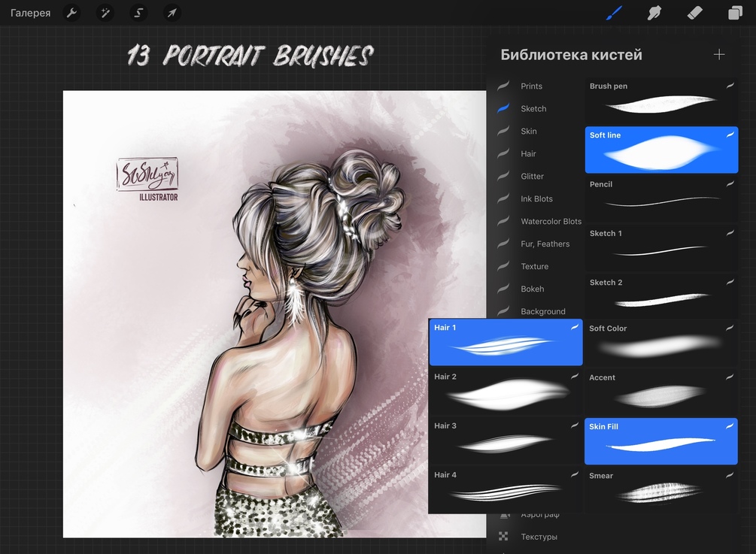The height and width of the screenshot is (554, 756).
Task: Select the Smudge tool
Action: [x=654, y=13]
